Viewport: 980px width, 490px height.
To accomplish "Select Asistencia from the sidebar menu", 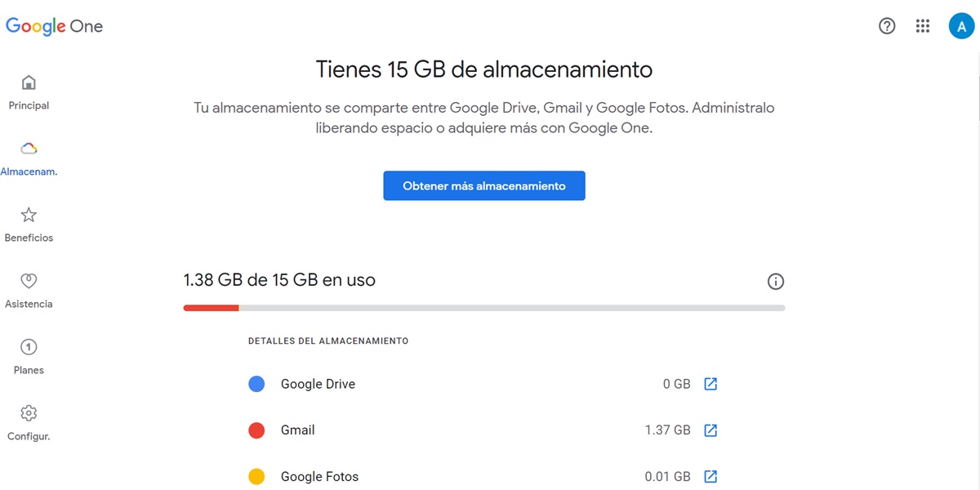I will point(29,304).
